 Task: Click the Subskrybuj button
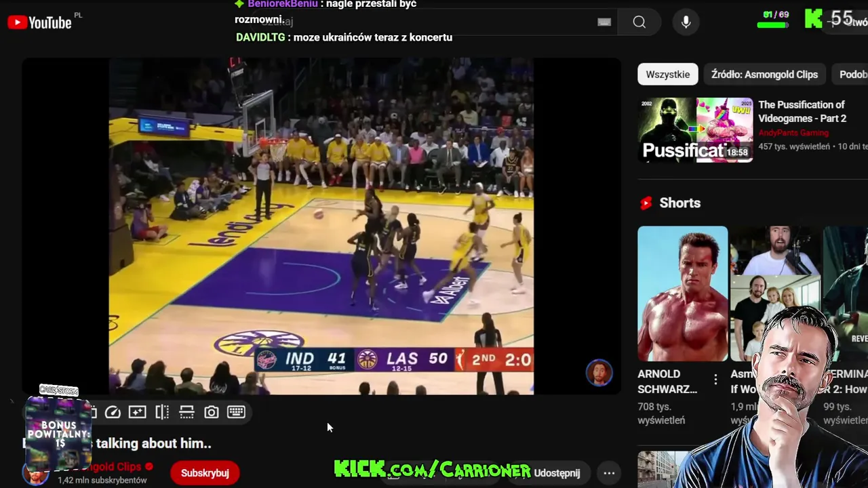[205, 473]
